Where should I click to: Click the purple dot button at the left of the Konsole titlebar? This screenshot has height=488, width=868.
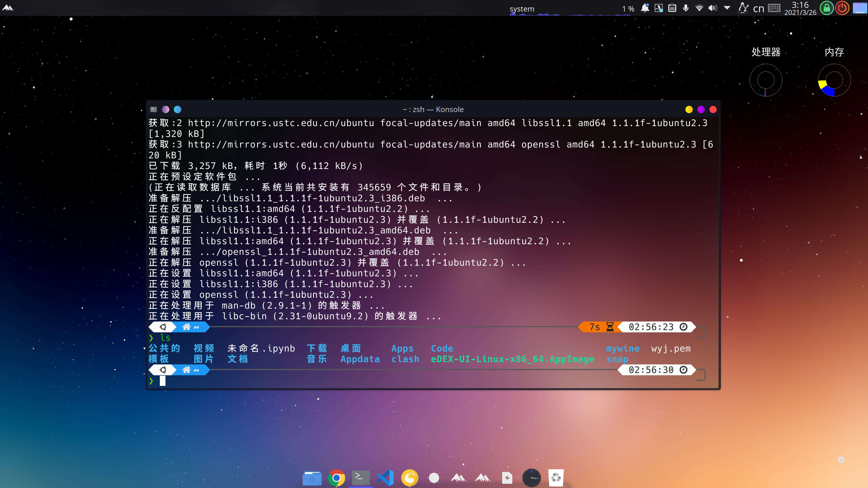(x=165, y=109)
